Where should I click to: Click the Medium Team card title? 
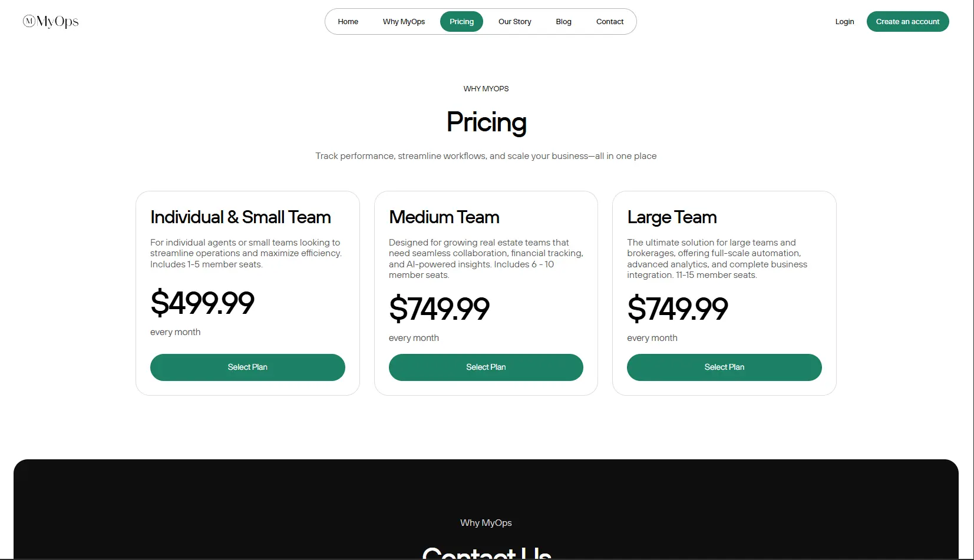click(444, 217)
